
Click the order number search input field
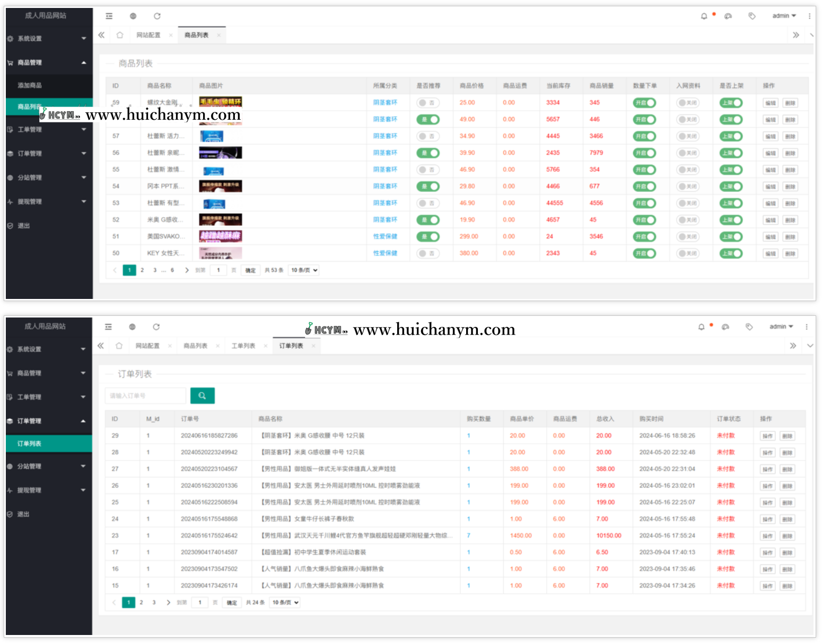click(146, 396)
